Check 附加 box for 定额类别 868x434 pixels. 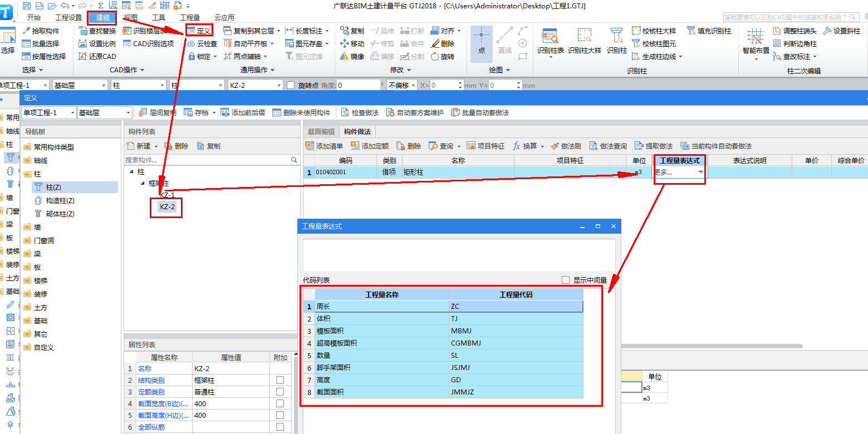[280, 392]
